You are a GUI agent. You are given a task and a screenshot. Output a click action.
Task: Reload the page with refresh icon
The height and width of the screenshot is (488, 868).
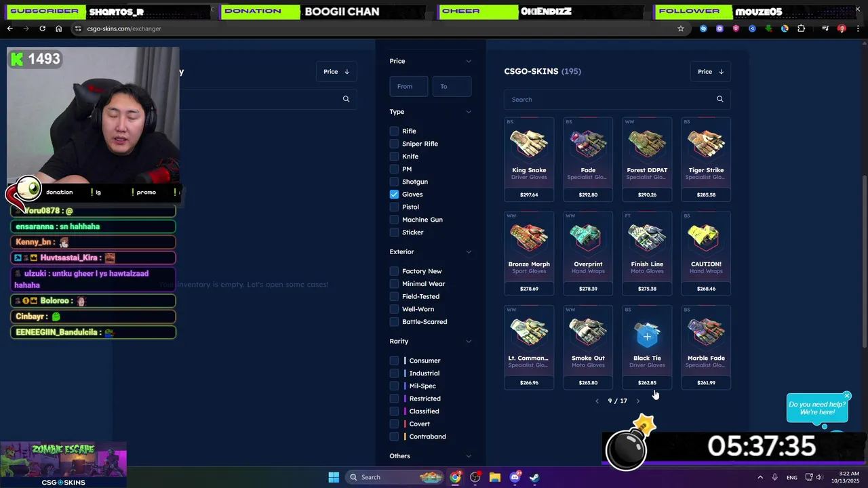coord(42,28)
